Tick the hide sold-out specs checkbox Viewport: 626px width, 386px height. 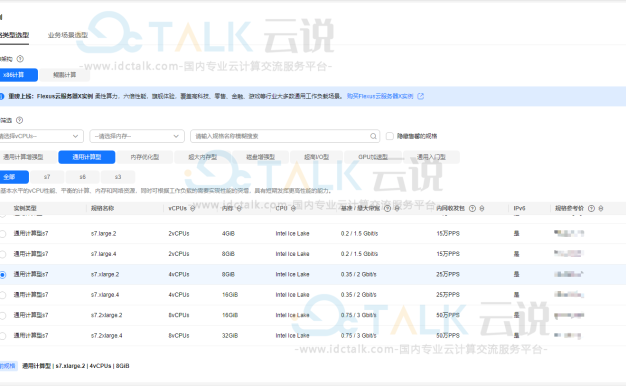pyautogui.click(x=390, y=136)
